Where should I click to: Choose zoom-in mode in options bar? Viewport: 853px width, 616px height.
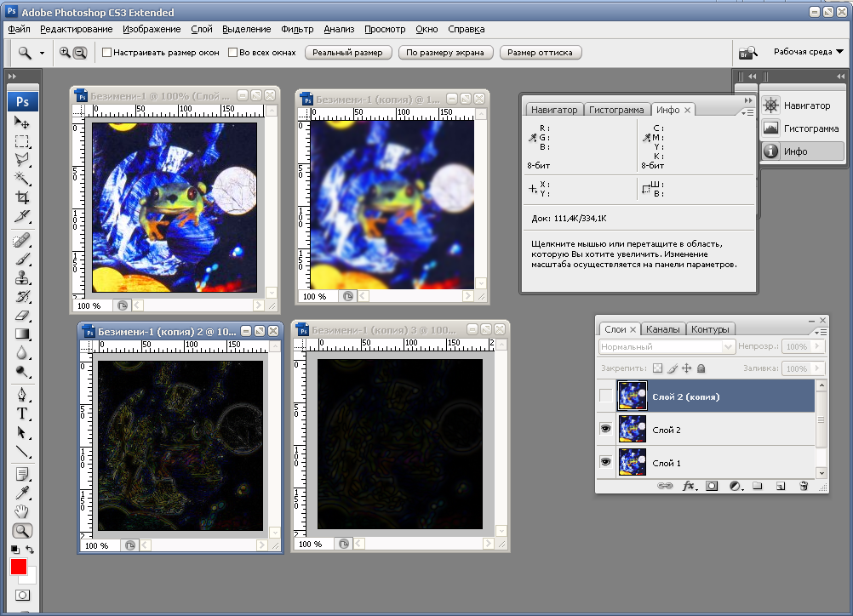(x=65, y=52)
